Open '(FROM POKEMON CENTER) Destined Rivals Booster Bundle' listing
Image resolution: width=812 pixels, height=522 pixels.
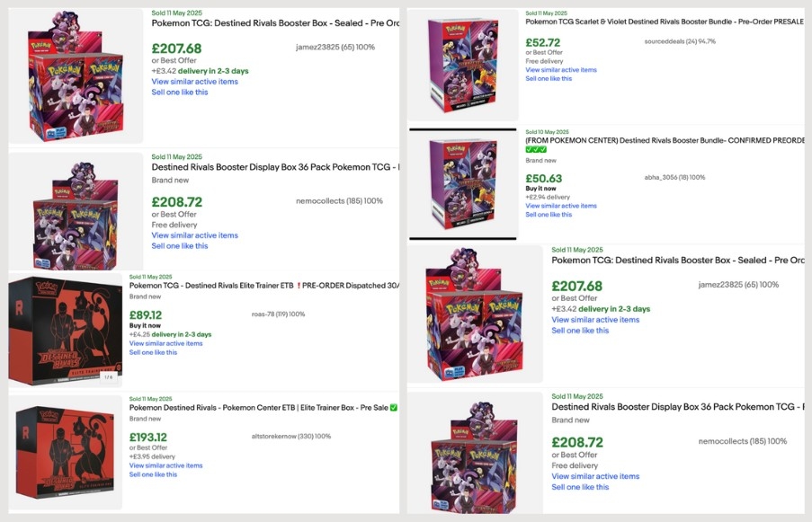point(664,140)
